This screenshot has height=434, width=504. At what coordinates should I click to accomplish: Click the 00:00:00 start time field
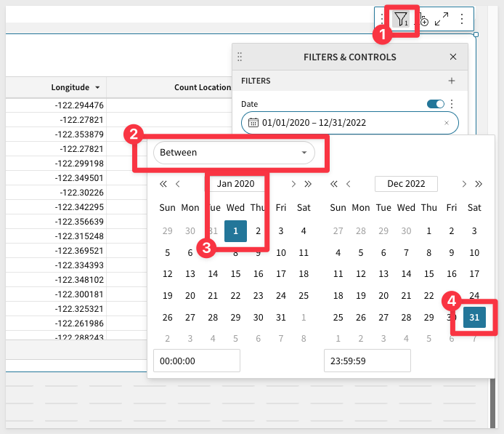pyautogui.click(x=196, y=361)
